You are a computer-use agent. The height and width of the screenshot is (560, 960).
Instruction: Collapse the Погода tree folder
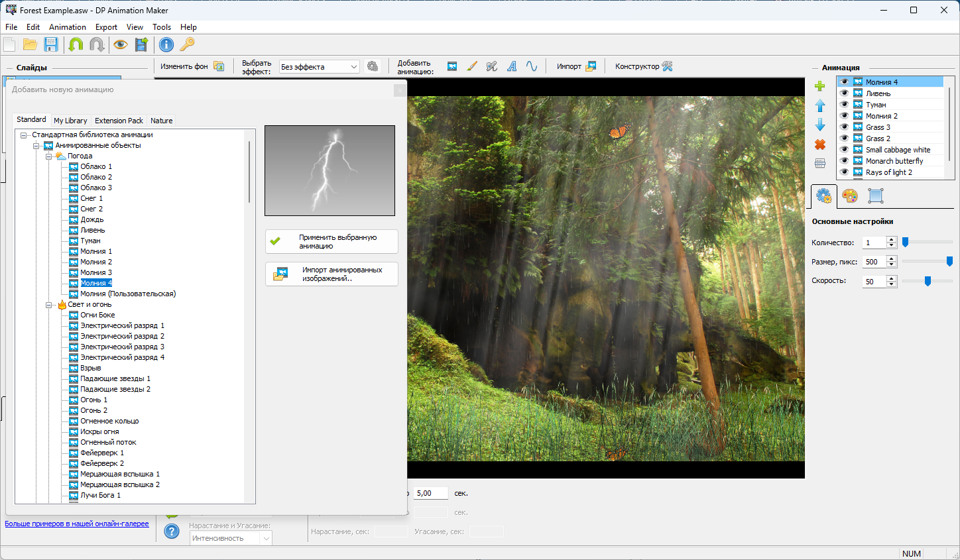tap(49, 156)
